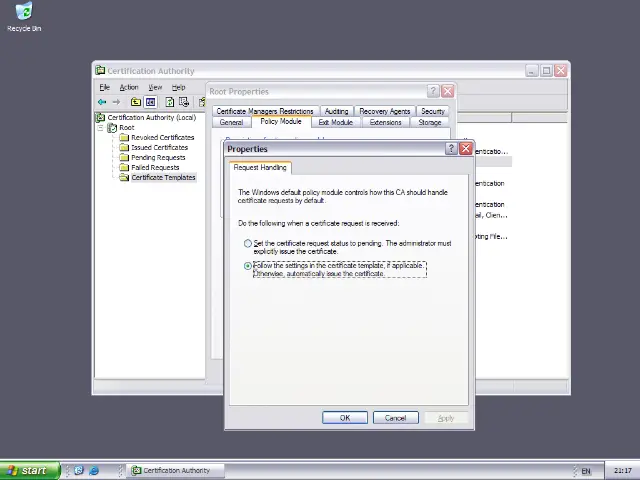
Task: Collapse the Root tree node
Action: (102, 128)
